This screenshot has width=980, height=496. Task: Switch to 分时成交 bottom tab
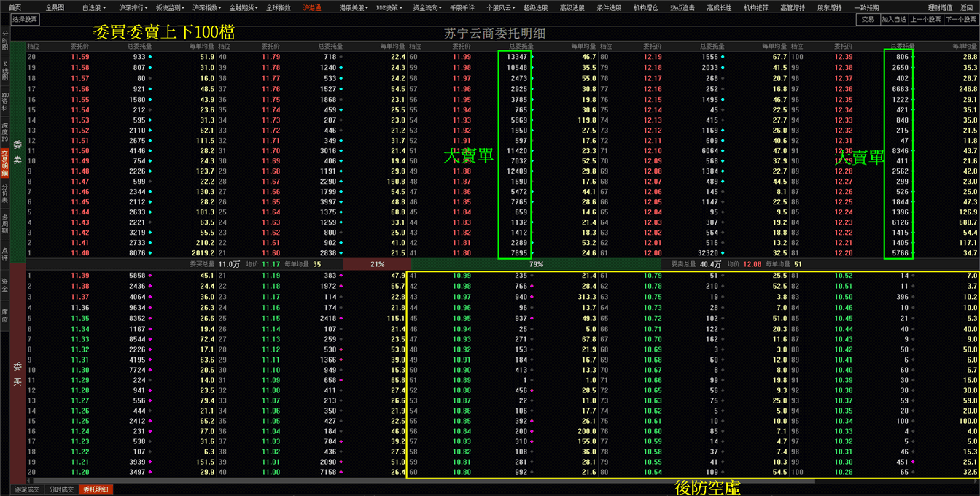[x=61, y=489]
